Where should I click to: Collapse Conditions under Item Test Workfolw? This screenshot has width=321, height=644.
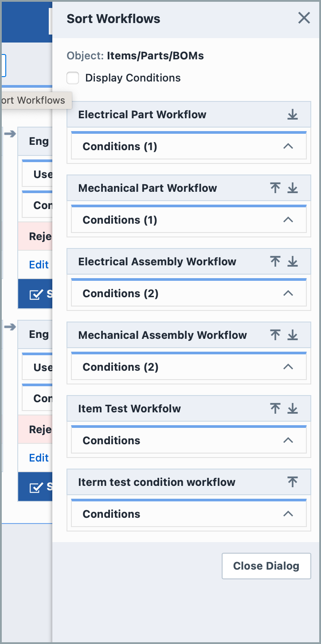pos(288,440)
